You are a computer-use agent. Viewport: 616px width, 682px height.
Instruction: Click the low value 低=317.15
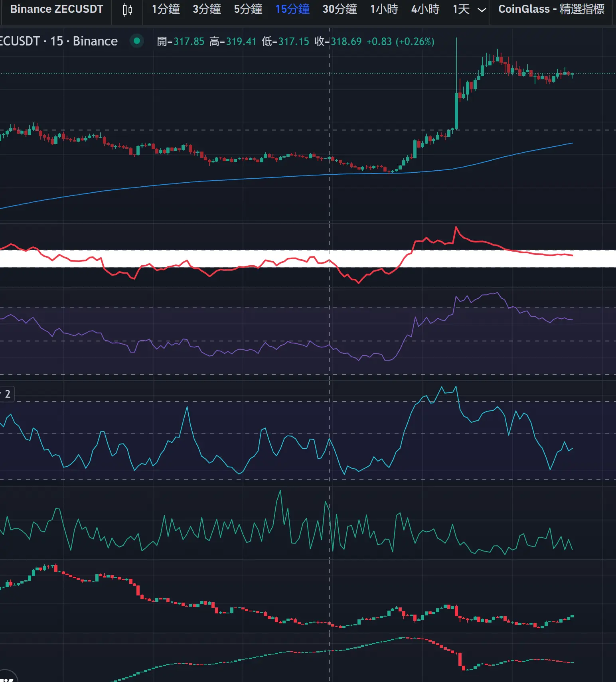[285, 41]
